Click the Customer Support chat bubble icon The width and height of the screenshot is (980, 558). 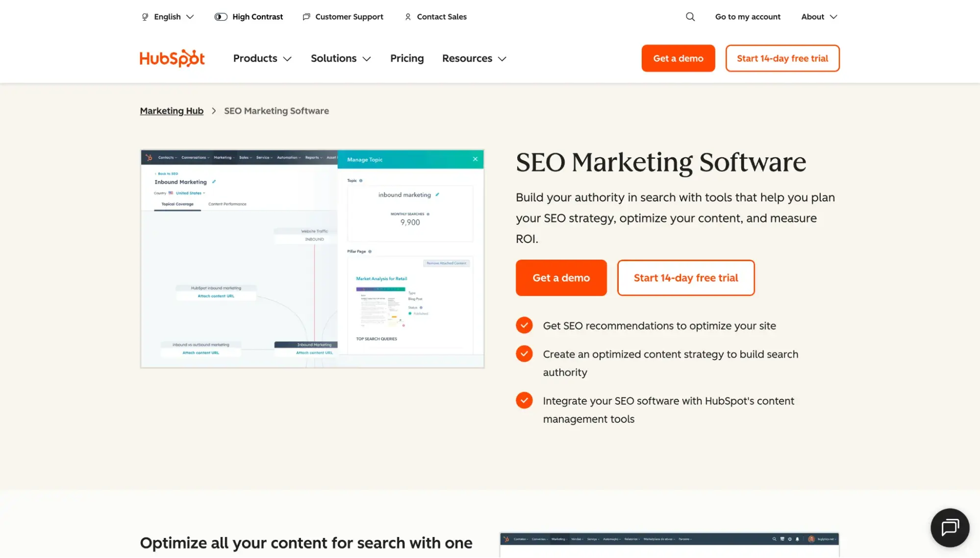306,17
